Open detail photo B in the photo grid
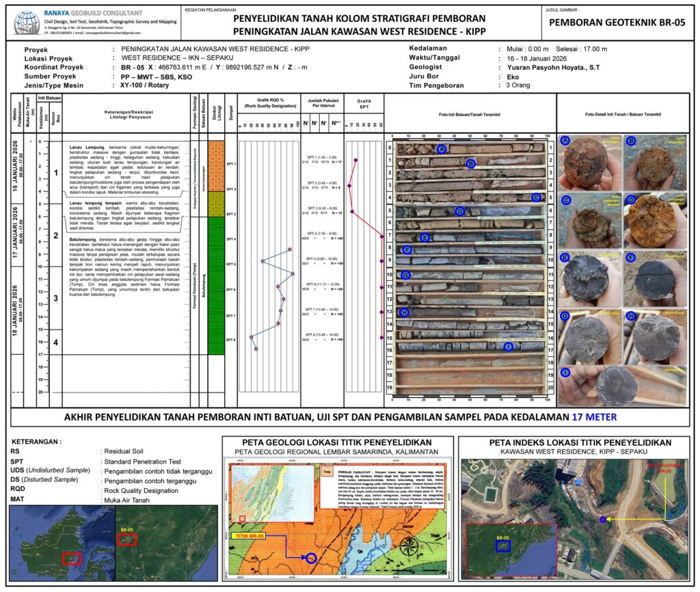The width and height of the screenshot is (700, 592). tap(654, 162)
